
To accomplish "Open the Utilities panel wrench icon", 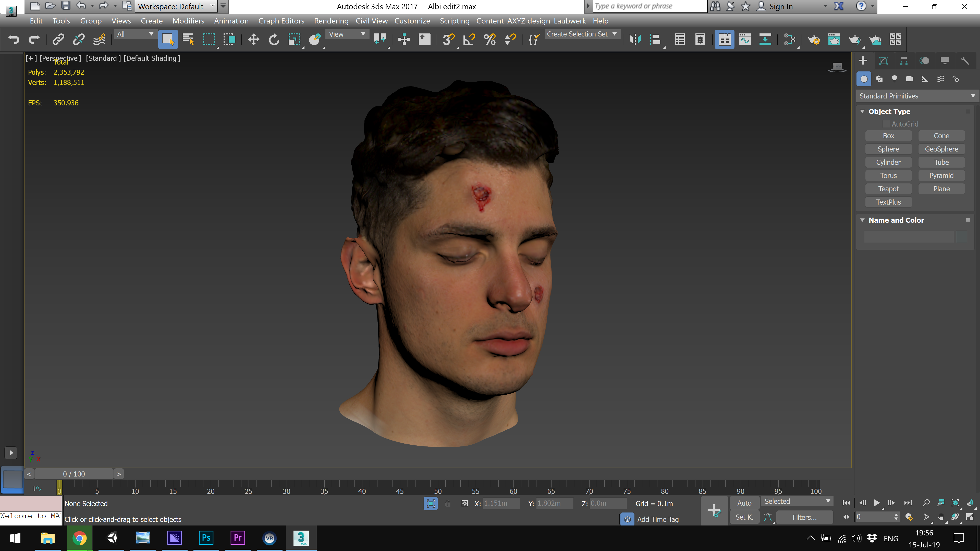I will (x=965, y=61).
